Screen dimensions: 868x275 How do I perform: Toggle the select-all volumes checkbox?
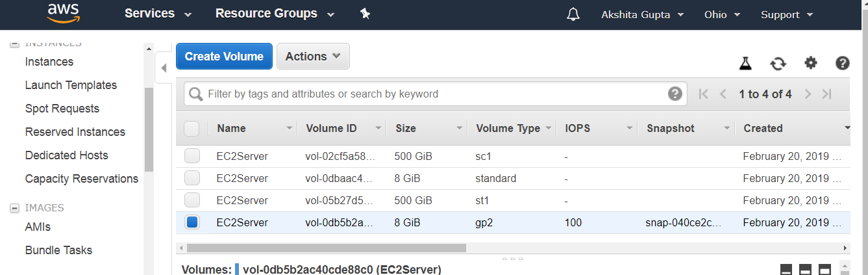pyautogui.click(x=192, y=128)
